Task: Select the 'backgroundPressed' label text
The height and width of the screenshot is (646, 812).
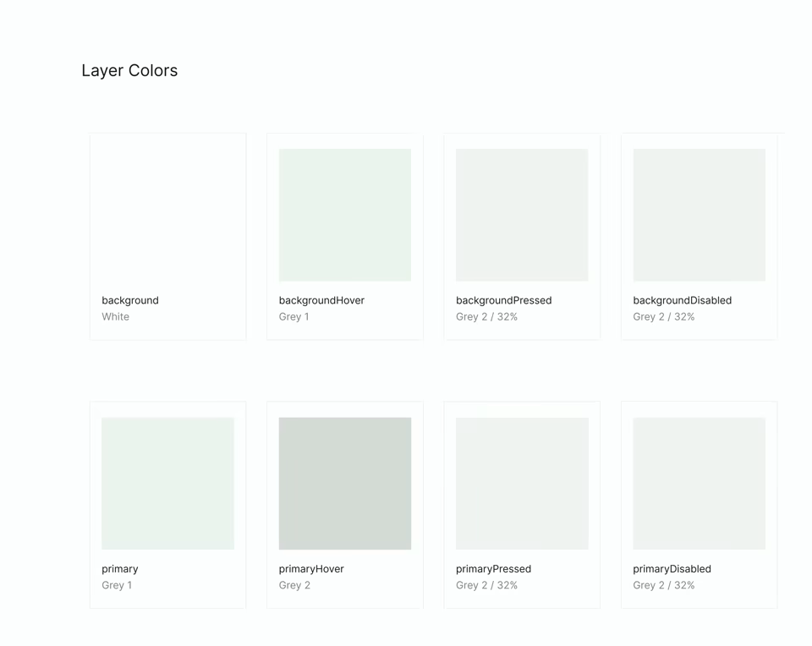Action: pyautogui.click(x=504, y=300)
